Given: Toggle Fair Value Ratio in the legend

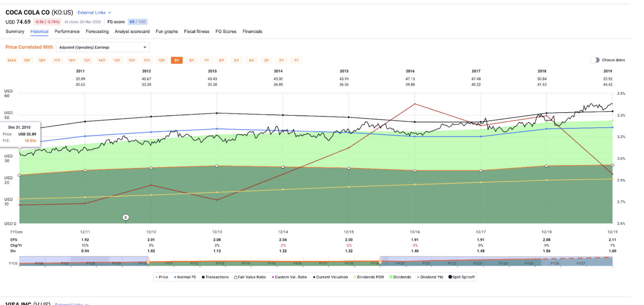Looking at the screenshot, I should click(x=250, y=277).
